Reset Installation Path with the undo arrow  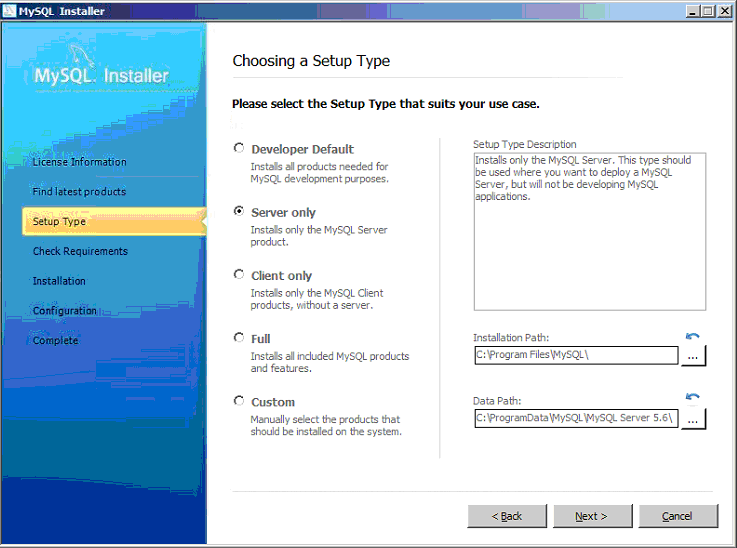[x=692, y=337]
